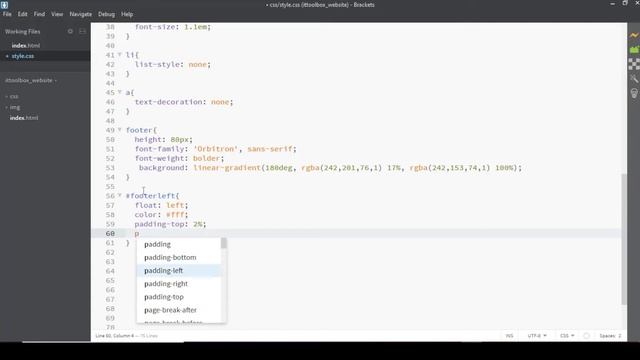The height and width of the screenshot is (360, 640).
Task: Click the magic wand beautify icon
Action: [634, 78]
